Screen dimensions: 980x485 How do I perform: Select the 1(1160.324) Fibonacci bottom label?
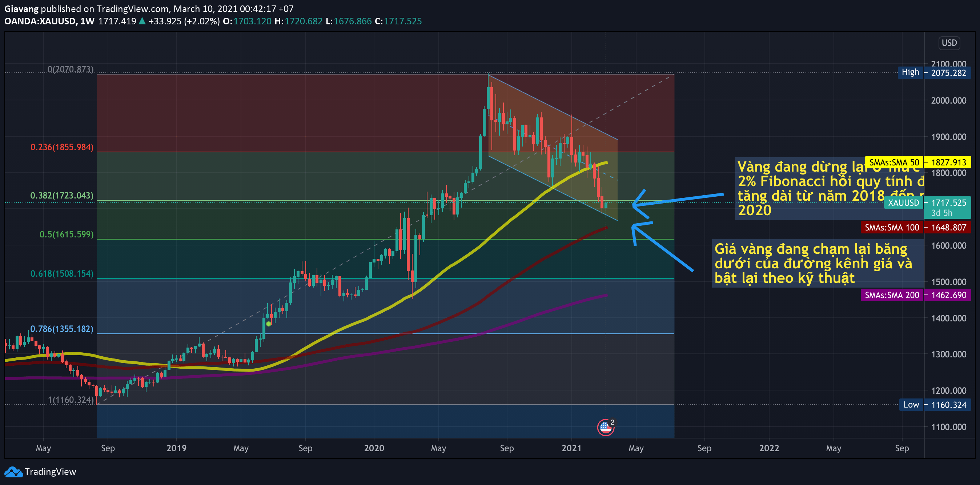click(71, 400)
